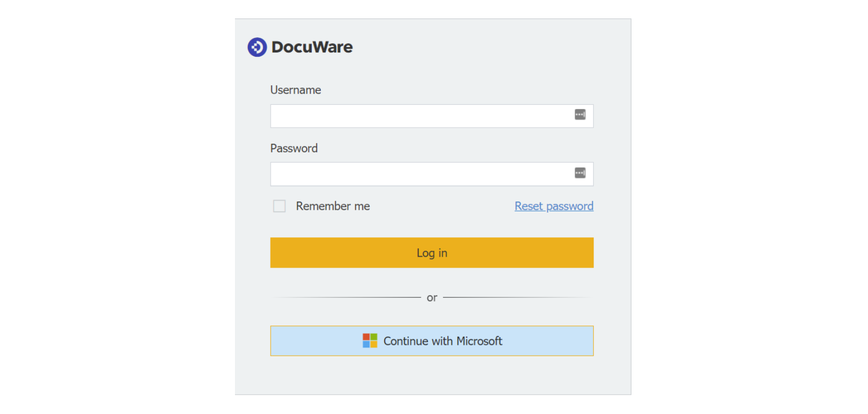Select the DocuWare wordmark at the top
Viewport: 868px width, 414px height.
311,47
